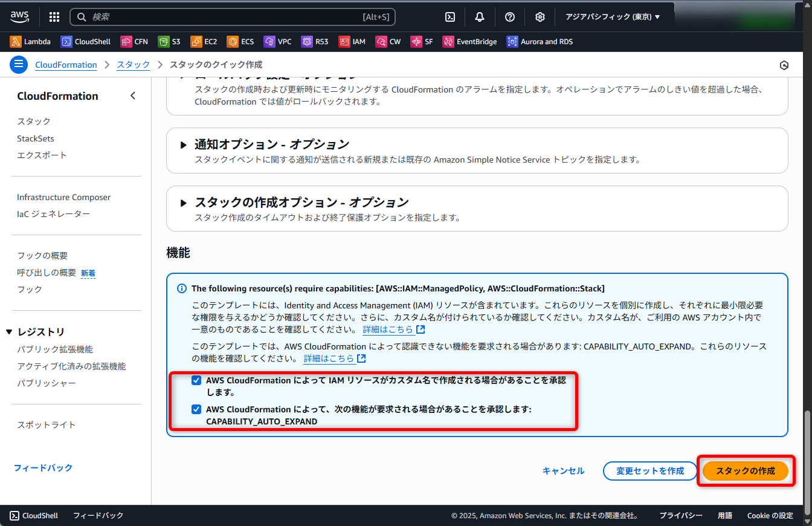Open first 詳細はこちら link about IAM resources

[x=393, y=330]
